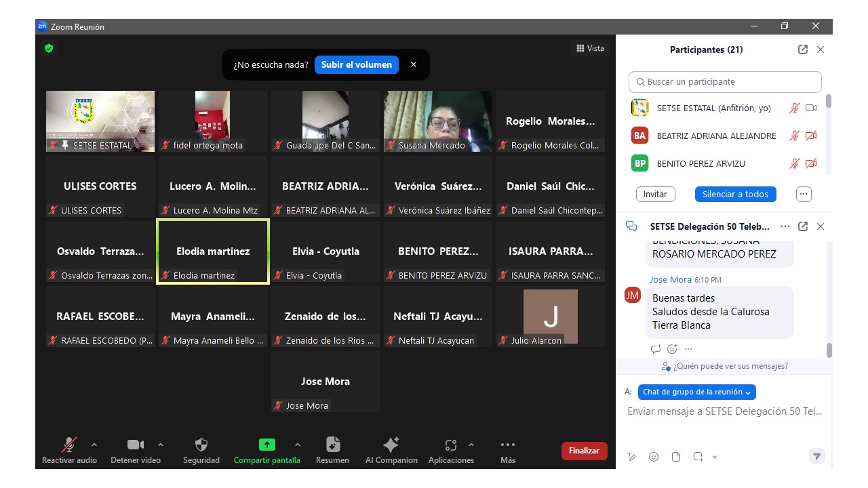Click the attach file icon in chat

pos(675,457)
